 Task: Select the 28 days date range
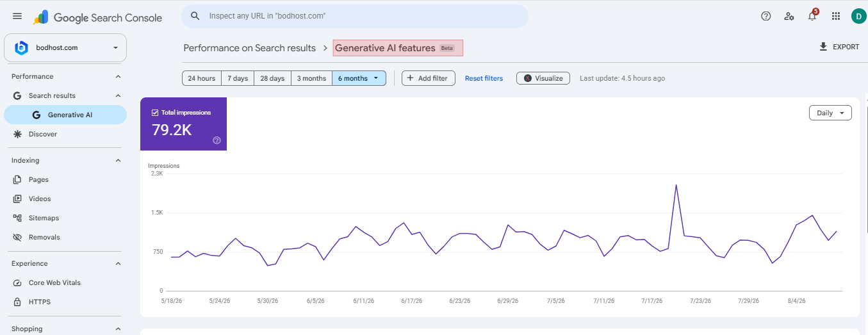click(x=272, y=78)
